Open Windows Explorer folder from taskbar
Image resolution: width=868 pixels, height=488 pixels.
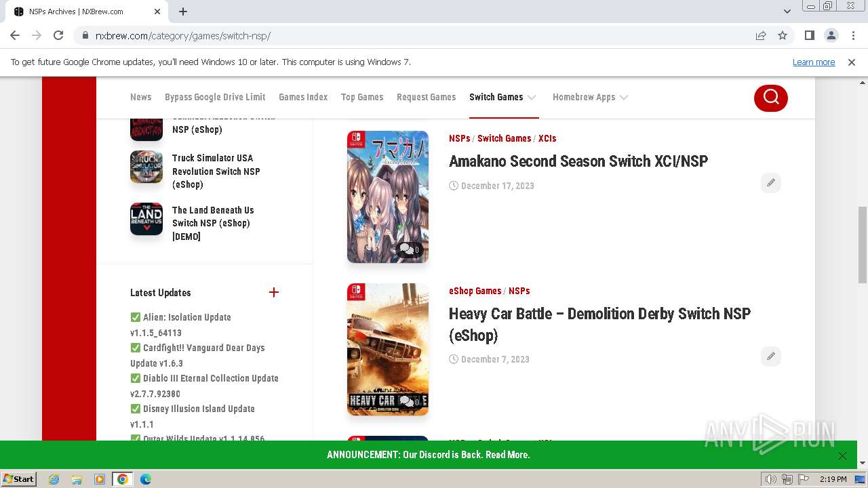click(77, 479)
